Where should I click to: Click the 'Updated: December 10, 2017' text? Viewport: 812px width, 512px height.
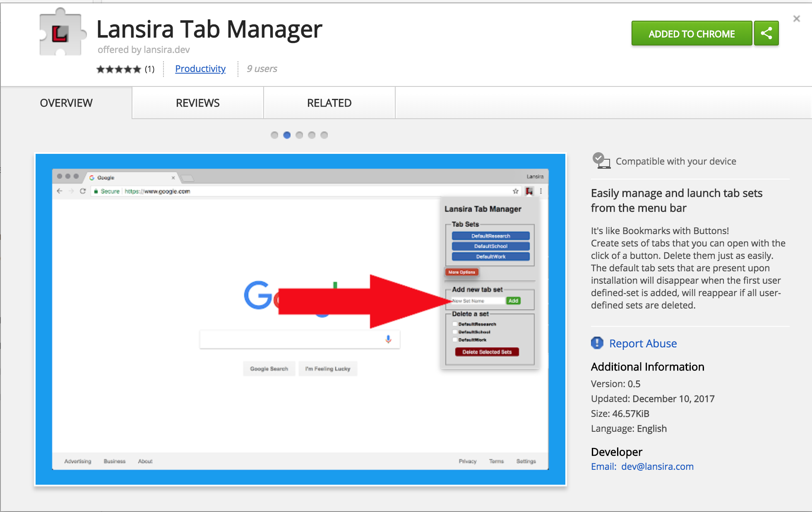(653, 399)
